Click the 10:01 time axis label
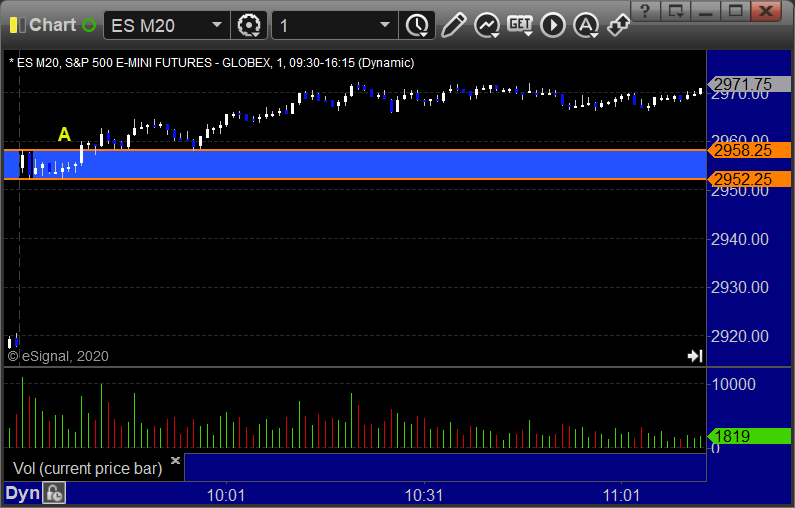Screen dimensions: 795x508 coord(226,495)
